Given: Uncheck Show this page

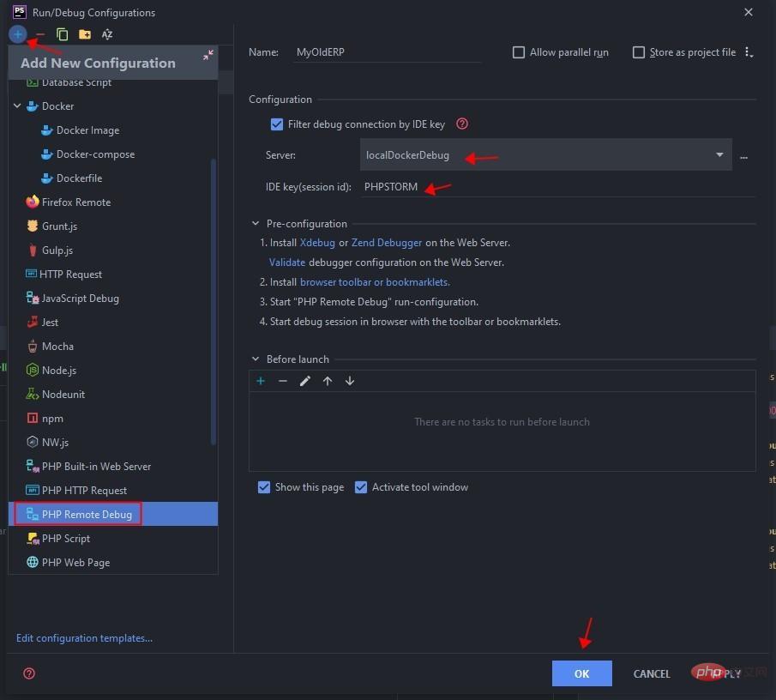Looking at the screenshot, I should [x=264, y=487].
